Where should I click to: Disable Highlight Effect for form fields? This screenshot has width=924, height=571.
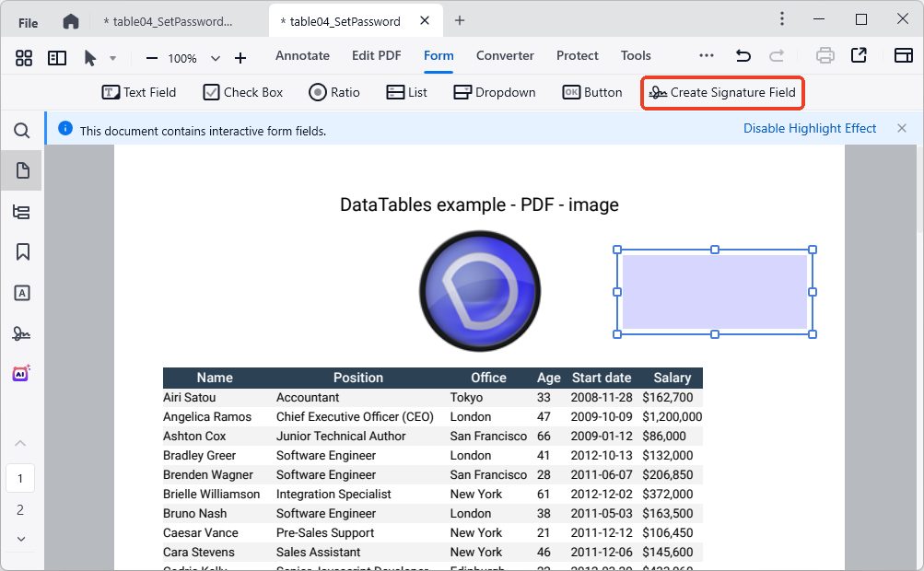pyautogui.click(x=809, y=128)
